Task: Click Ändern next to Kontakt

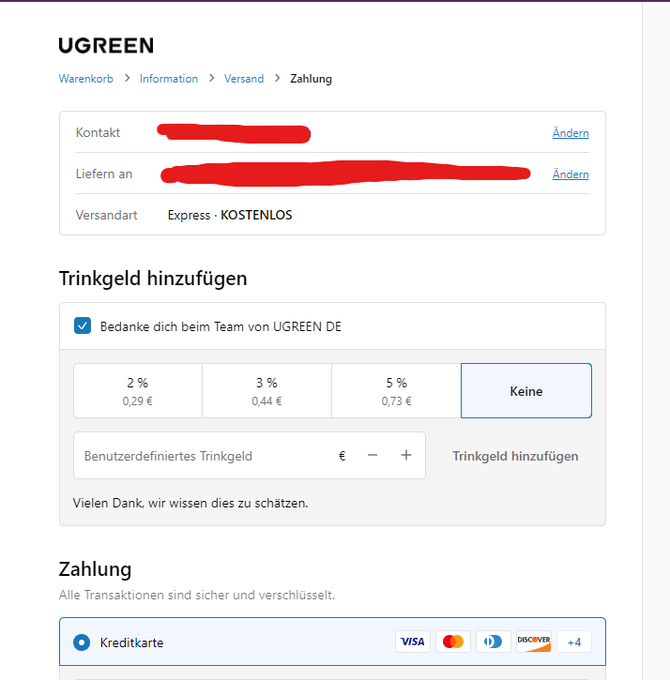Action: coord(570,133)
